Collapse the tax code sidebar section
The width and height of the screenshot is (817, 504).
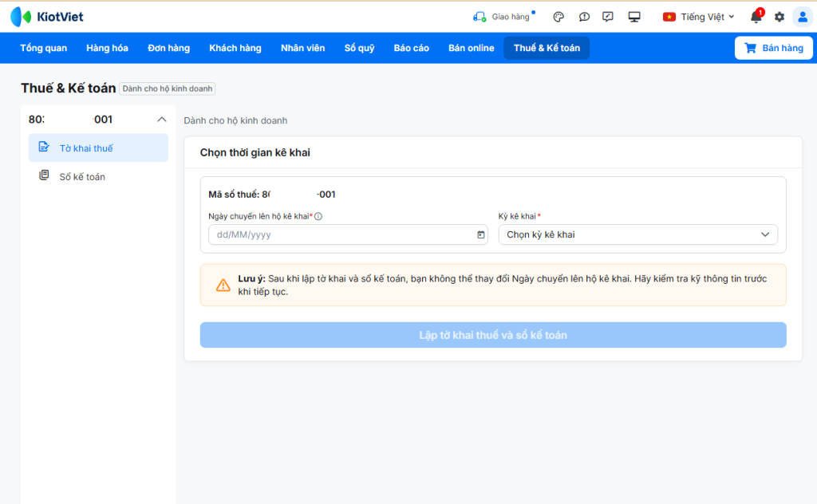(x=162, y=120)
